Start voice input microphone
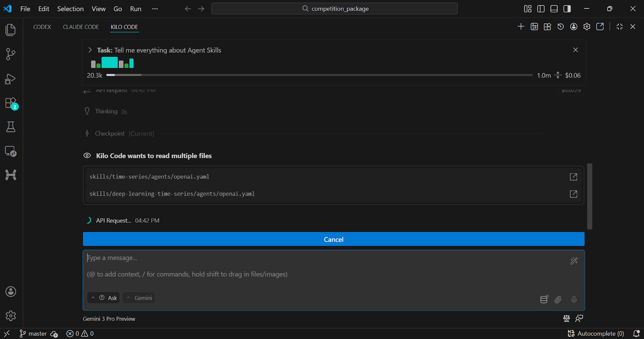This screenshot has height=339, width=644. pos(574,300)
